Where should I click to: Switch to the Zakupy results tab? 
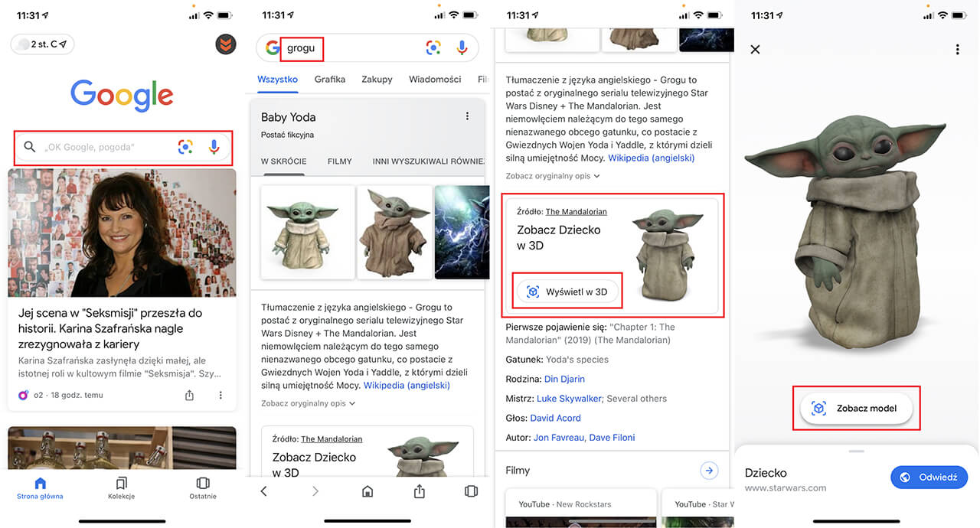[x=377, y=80]
